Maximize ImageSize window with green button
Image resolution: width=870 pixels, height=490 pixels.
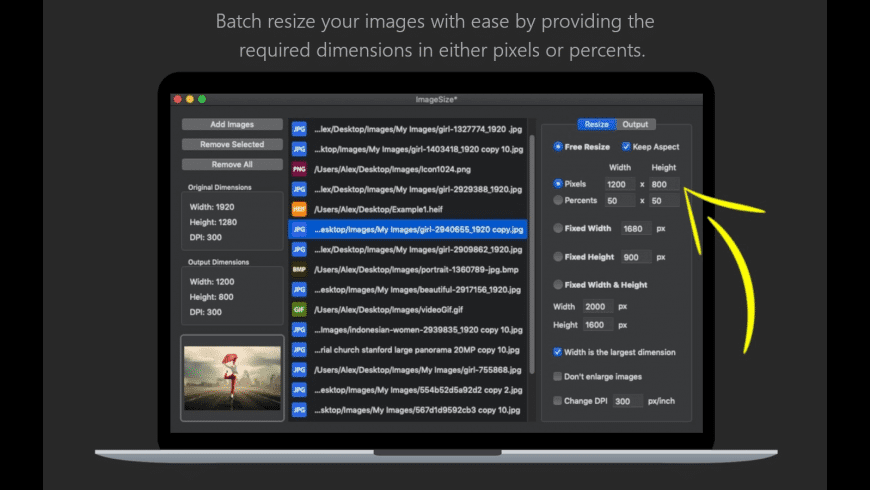(x=202, y=99)
